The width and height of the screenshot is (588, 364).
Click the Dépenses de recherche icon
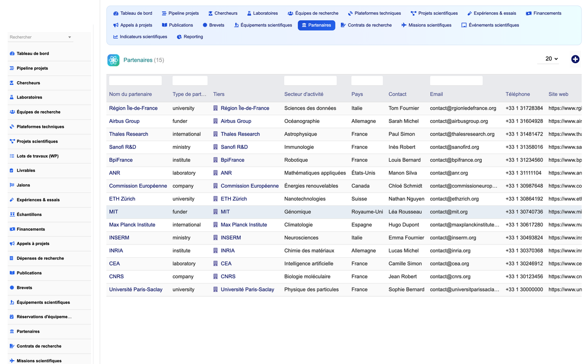12,258
